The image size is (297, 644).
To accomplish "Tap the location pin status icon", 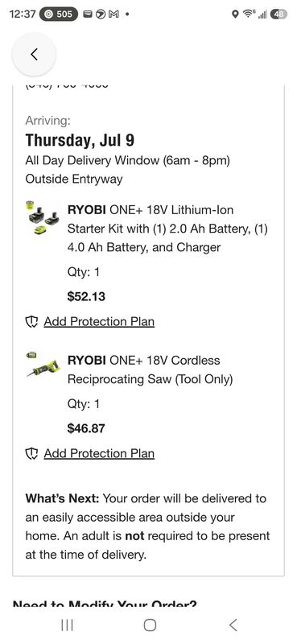I will coord(235,14).
